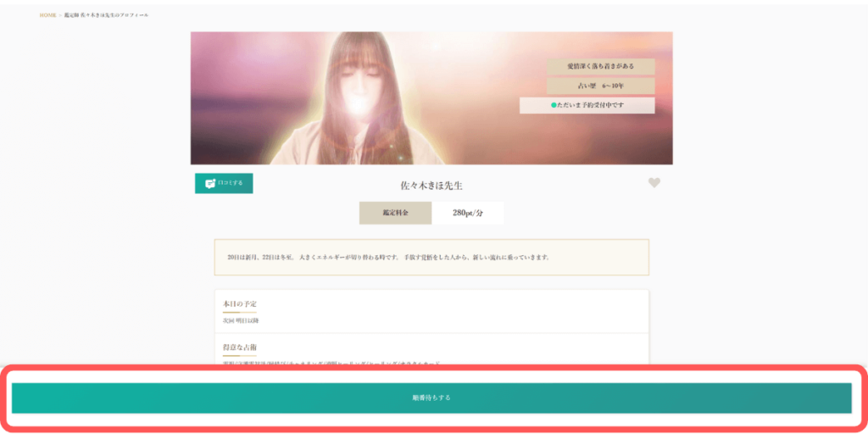Click the 鑑定師 佐々木きほ先生のプロフィール breadcrumb text
Viewport: 868px width, 439px height.
(106, 15)
